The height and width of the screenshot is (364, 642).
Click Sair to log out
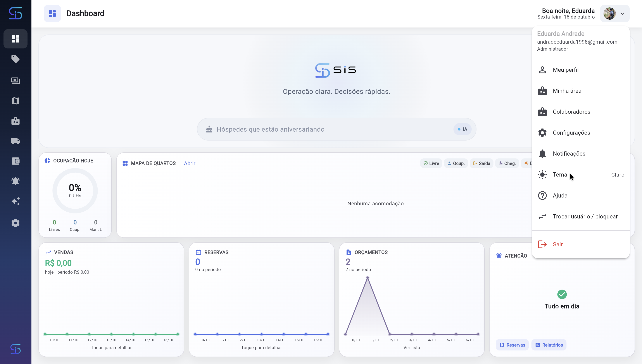coord(581,244)
